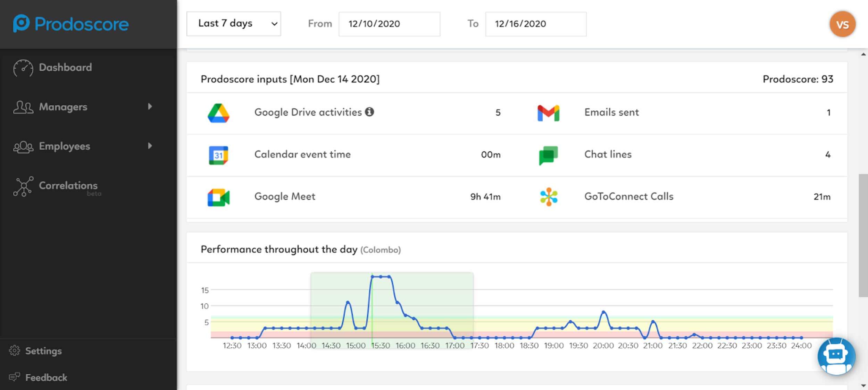Click GoToConnect Calls label
The image size is (868, 390).
[x=629, y=196]
